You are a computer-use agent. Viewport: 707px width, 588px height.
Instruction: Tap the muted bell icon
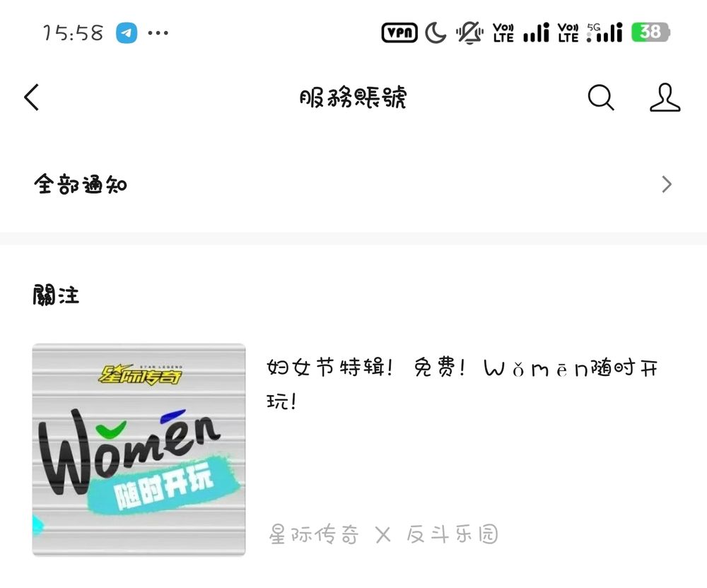pos(469,33)
